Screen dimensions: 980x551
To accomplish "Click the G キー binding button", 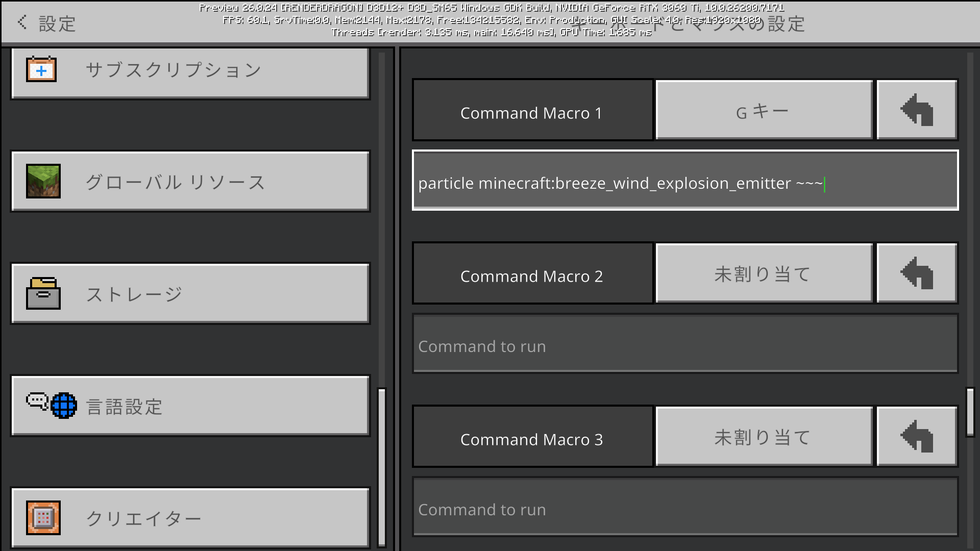I will pyautogui.click(x=763, y=110).
